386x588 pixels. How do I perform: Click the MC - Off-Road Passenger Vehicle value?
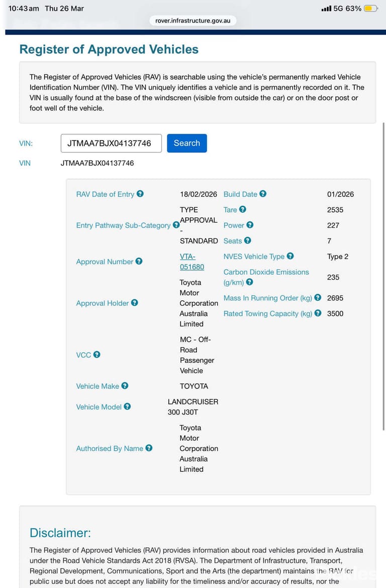(x=197, y=355)
